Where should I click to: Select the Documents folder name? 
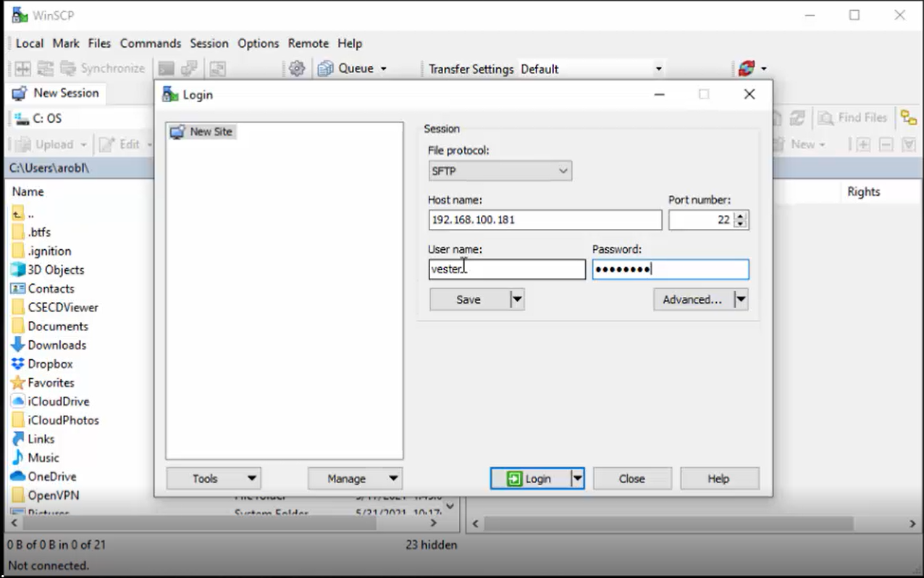coord(58,326)
